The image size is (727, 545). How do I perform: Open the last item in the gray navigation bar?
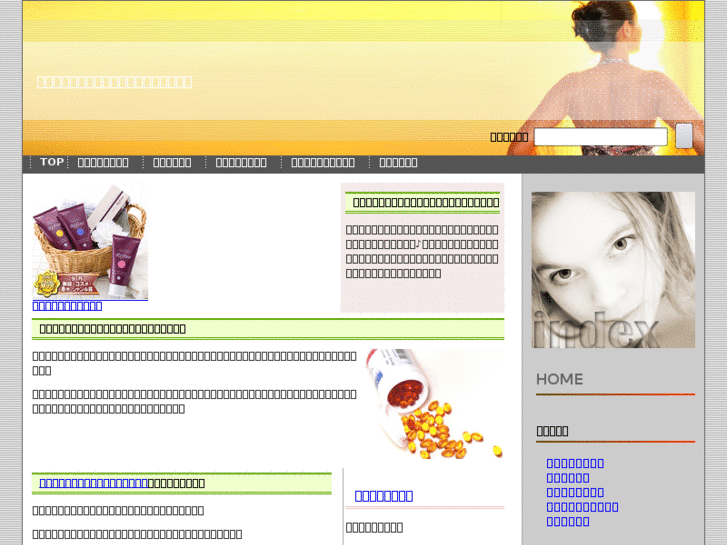(x=398, y=162)
